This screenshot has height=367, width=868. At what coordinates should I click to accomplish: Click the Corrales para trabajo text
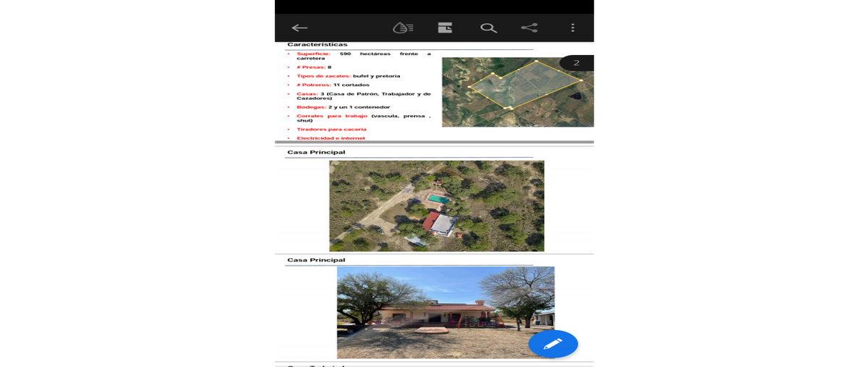pos(332,116)
